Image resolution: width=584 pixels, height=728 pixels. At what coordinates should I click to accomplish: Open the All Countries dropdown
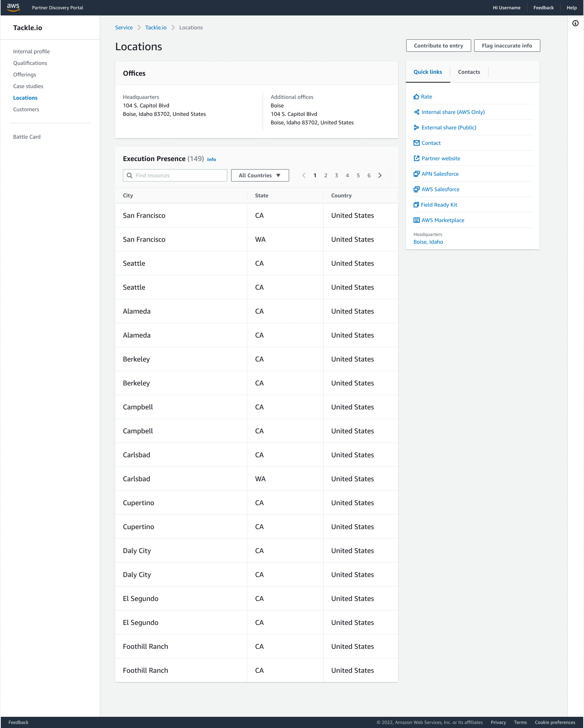click(260, 175)
